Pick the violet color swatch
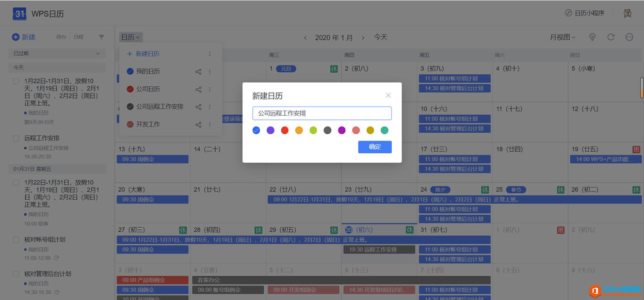This screenshot has height=300, width=644. pos(270,130)
